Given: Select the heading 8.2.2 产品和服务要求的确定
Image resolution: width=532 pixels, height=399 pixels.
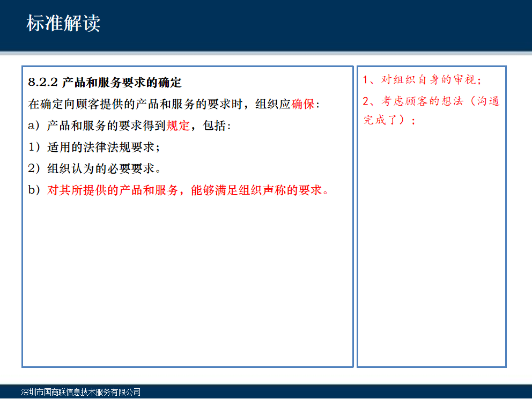Looking at the screenshot, I should tap(105, 83).
